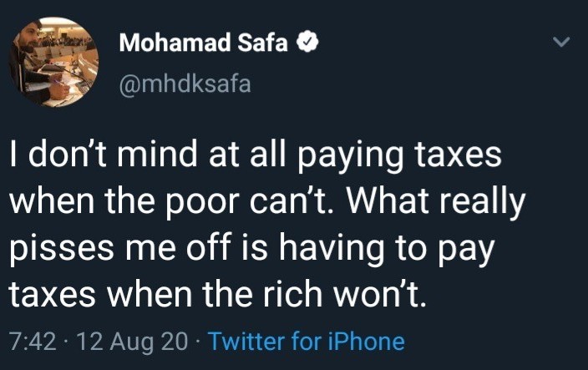This screenshot has width=588, height=370.
Task: Open the tweet options chevron menu
Action: pyautogui.click(x=562, y=42)
